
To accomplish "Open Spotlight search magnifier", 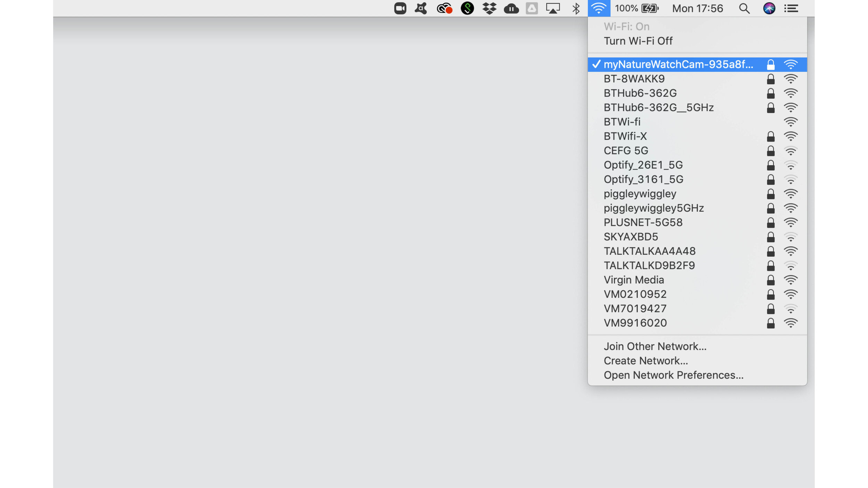I will pos(744,8).
